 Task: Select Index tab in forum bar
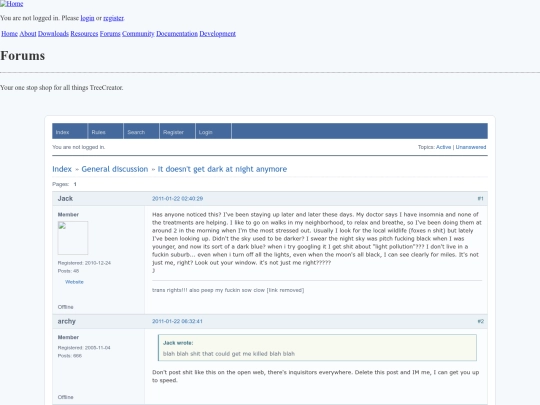pos(70,131)
